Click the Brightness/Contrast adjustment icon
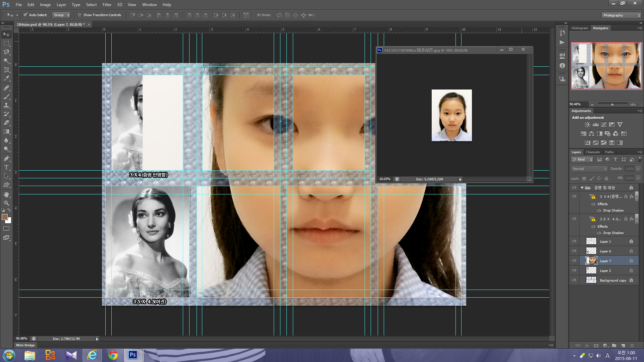 [x=587, y=124]
